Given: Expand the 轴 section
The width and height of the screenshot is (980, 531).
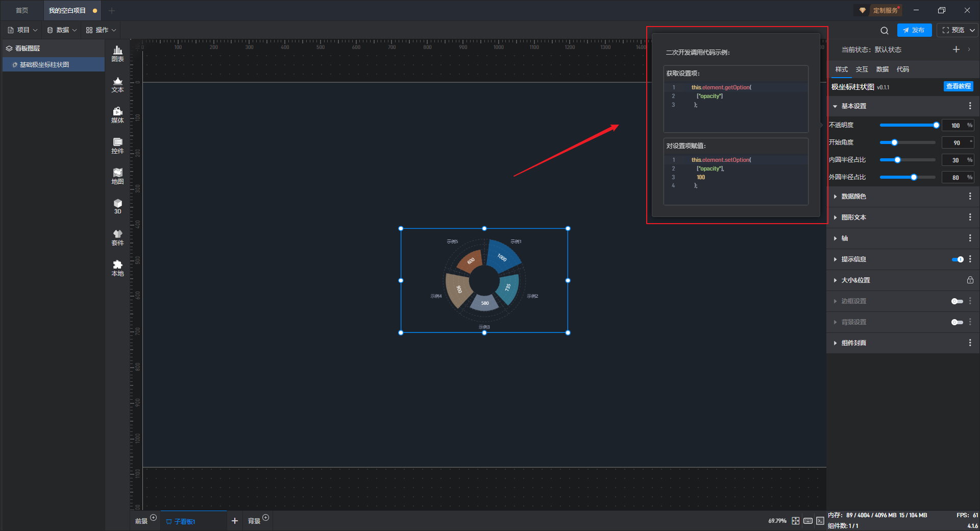Looking at the screenshot, I should click(x=835, y=238).
